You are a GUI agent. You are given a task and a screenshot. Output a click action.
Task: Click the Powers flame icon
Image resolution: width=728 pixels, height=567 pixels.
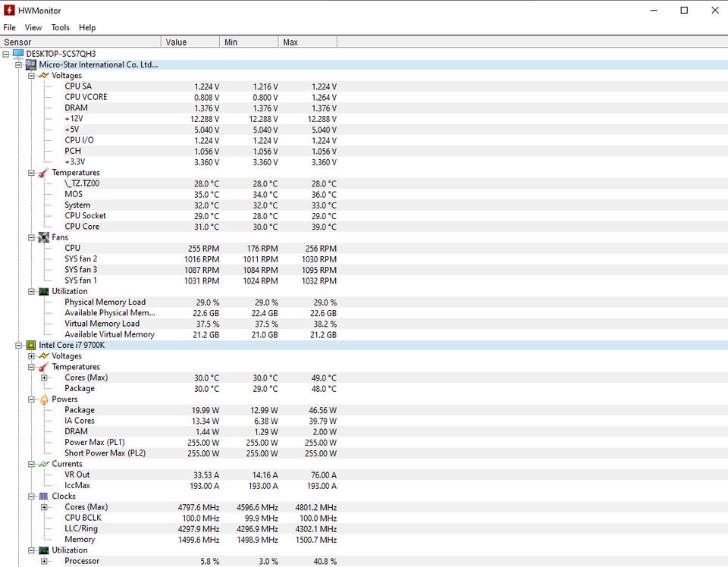[44, 399]
